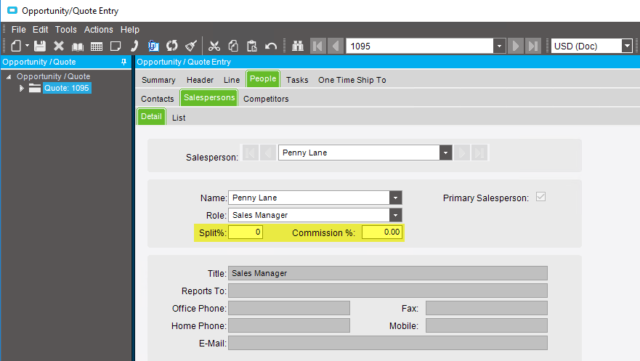The image size is (640, 361).
Task: Click the quote number field showing 1095
Action: (x=420, y=46)
